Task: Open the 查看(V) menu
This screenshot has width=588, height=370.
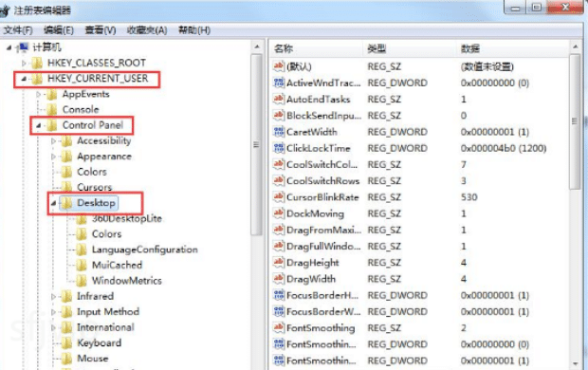Action: [101, 30]
